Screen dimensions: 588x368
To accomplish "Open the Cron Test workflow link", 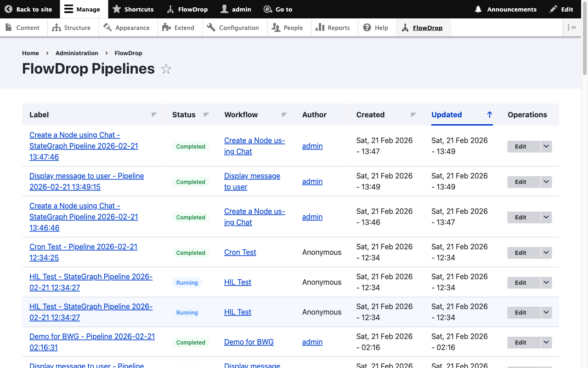I will click(240, 252).
